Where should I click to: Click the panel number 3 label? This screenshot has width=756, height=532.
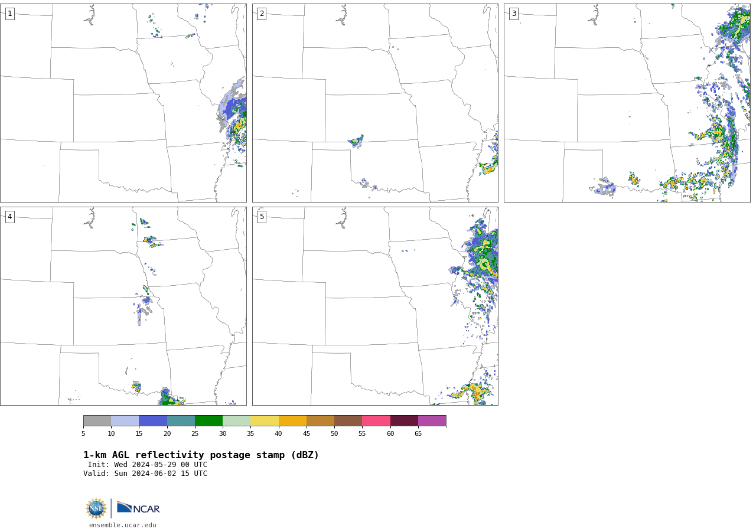pos(513,14)
